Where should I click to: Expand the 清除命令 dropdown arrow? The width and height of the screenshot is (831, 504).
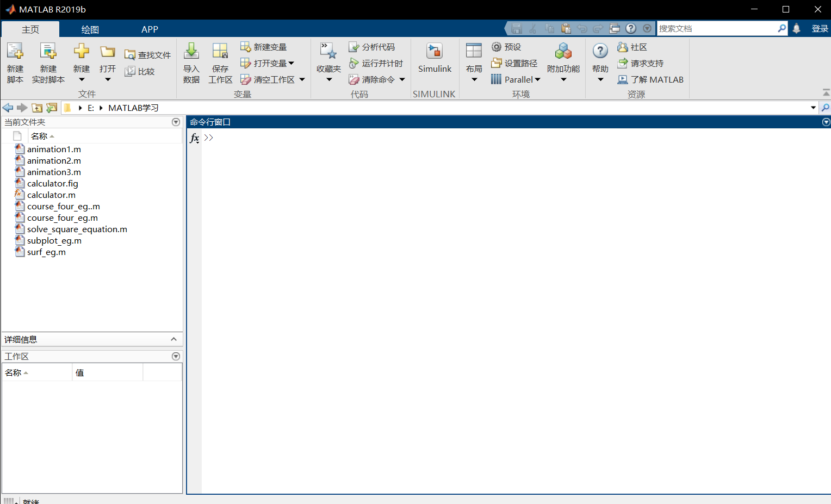click(402, 80)
